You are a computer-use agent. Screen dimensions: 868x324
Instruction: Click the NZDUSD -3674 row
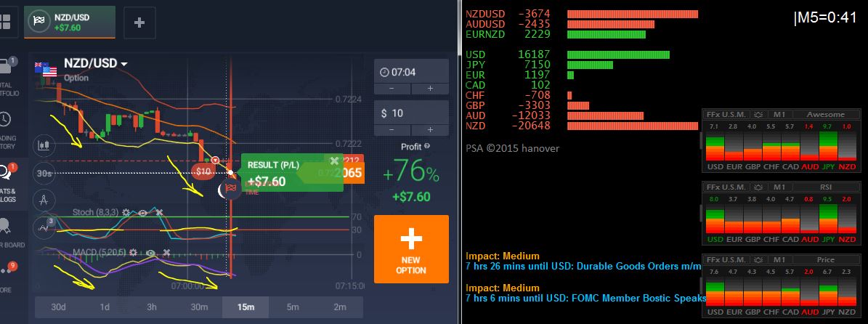(x=582, y=15)
